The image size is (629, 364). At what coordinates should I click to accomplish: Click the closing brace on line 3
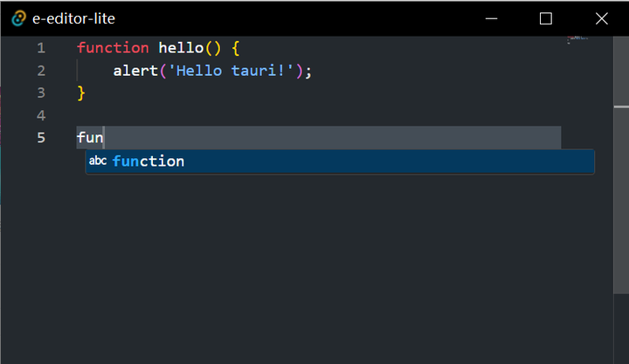[x=81, y=93]
